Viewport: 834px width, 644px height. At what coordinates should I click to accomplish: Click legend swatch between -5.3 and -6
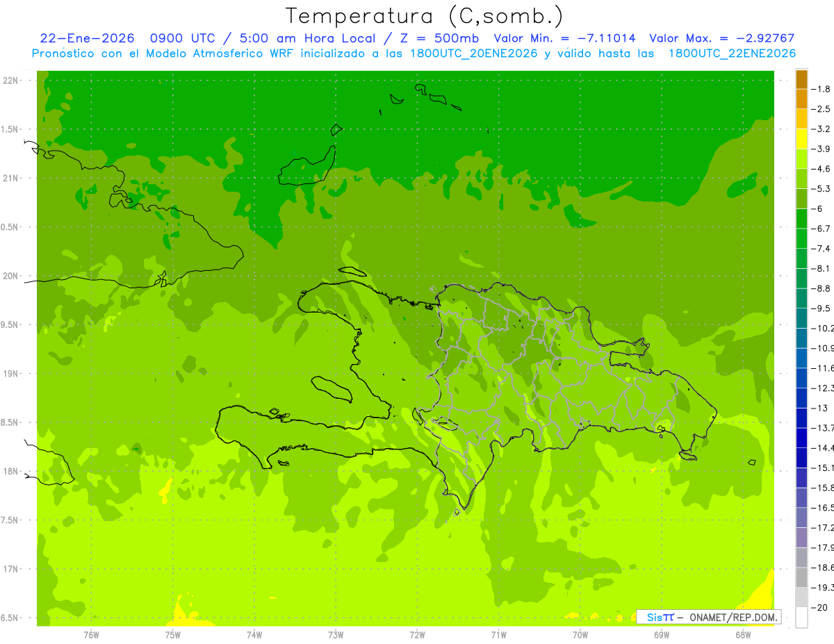tap(802, 199)
